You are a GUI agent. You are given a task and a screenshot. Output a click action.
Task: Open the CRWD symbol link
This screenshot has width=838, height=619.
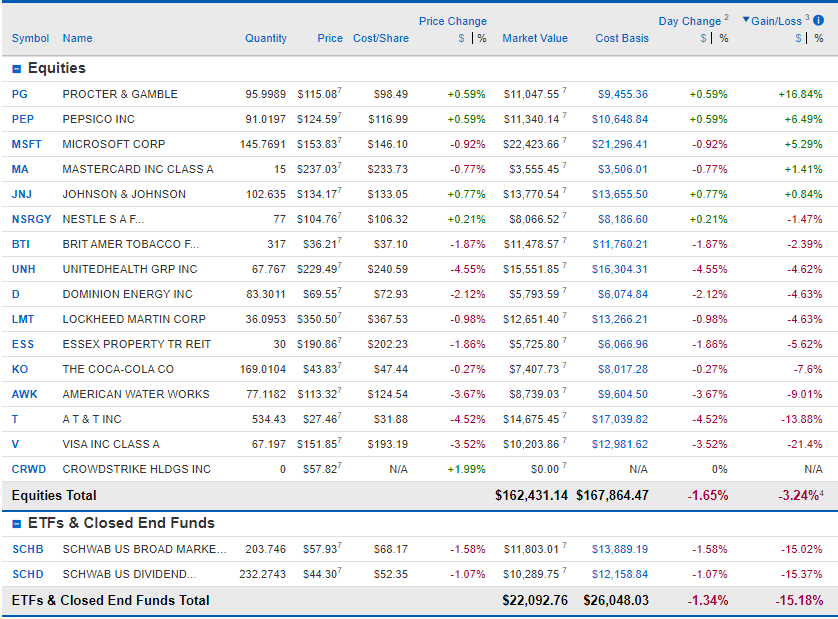click(x=29, y=469)
